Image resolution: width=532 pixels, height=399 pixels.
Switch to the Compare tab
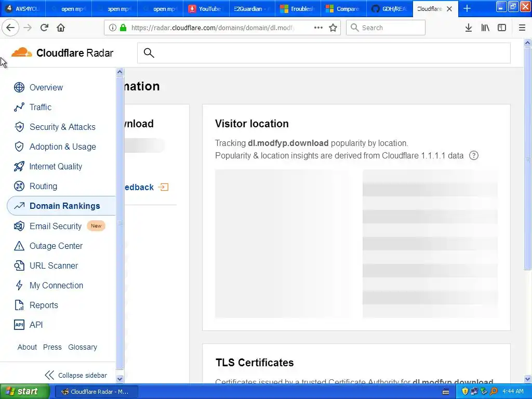[x=343, y=9]
